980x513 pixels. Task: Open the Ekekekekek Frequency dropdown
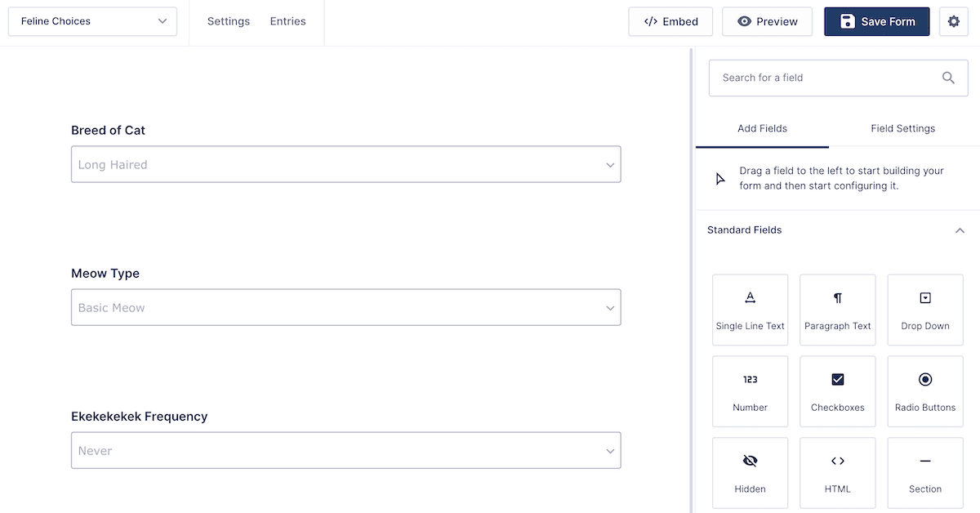pyautogui.click(x=346, y=450)
